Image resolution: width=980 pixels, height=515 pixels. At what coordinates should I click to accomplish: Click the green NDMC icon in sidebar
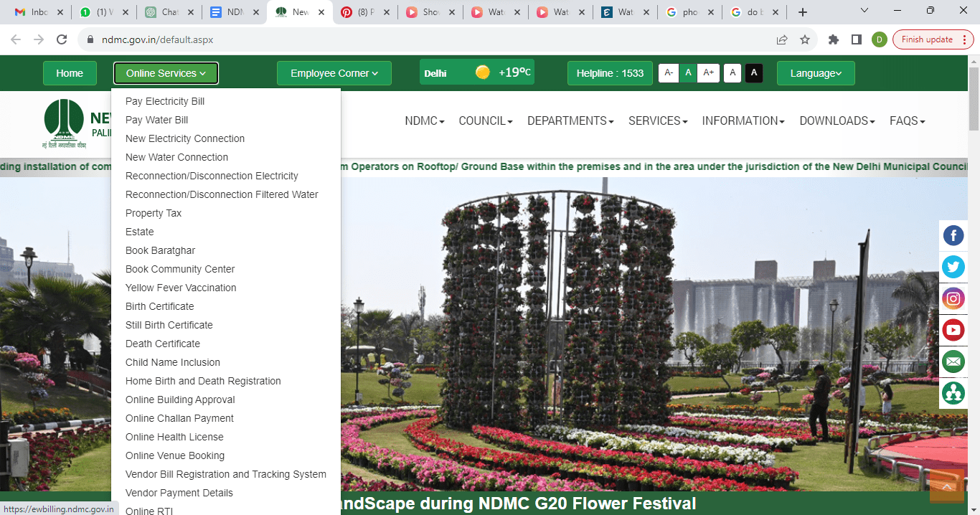(x=953, y=393)
